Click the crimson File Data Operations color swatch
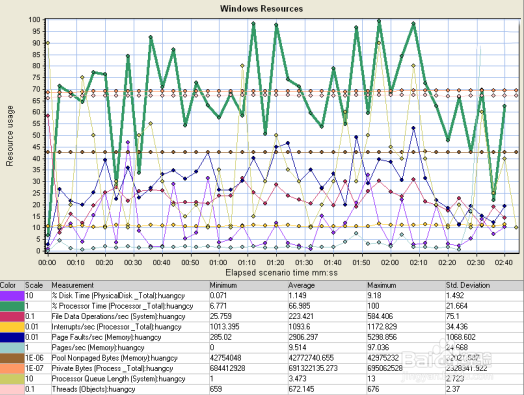This screenshot has height=395, width=524. pyautogui.click(x=12, y=316)
